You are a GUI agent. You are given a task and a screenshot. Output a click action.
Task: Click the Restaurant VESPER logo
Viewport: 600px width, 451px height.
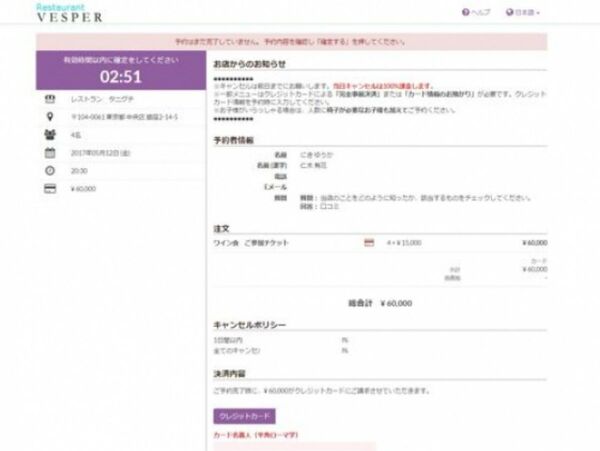[68, 13]
